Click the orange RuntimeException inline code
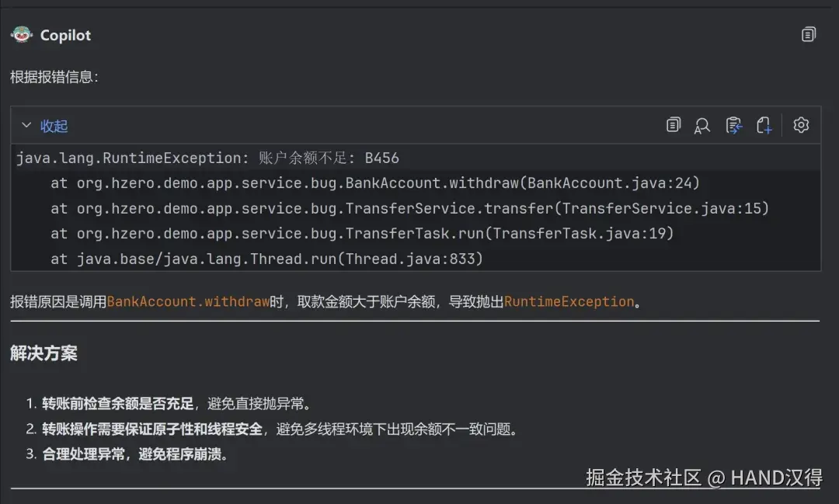This screenshot has width=839, height=504. point(569,301)
